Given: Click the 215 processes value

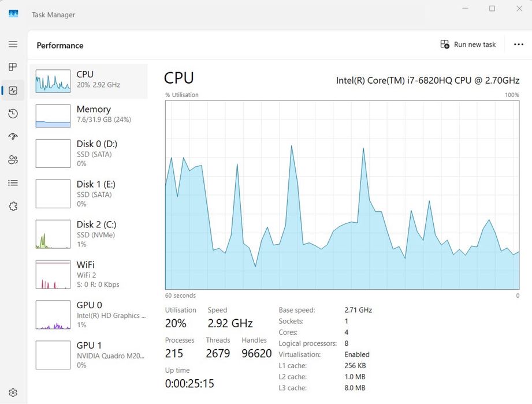Looking at the screenshot, I should tap(174, 353).
